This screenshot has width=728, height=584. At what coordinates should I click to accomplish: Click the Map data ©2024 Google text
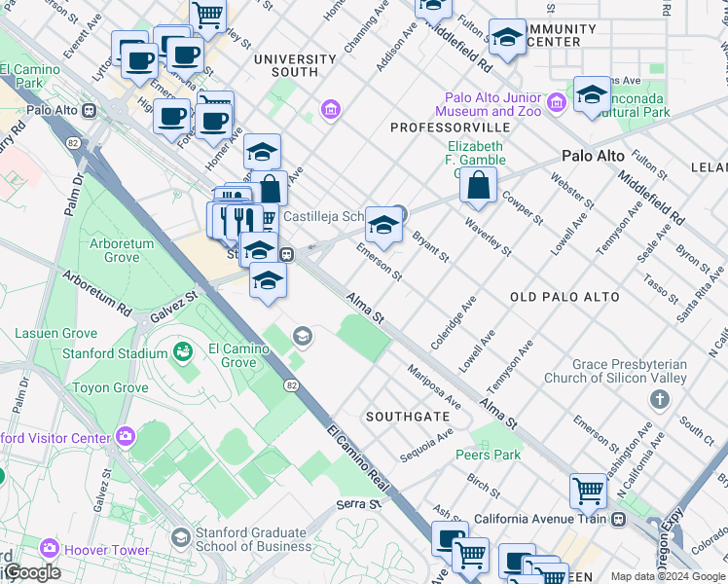[668, 577]
